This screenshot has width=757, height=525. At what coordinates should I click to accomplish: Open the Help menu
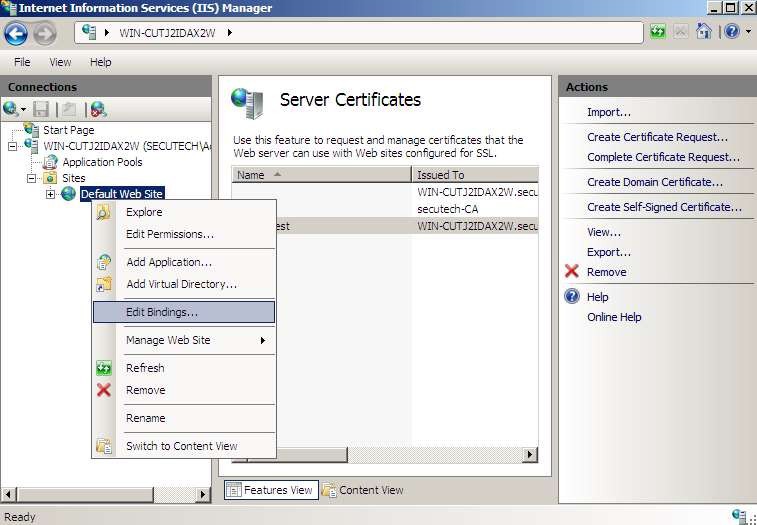100,62
